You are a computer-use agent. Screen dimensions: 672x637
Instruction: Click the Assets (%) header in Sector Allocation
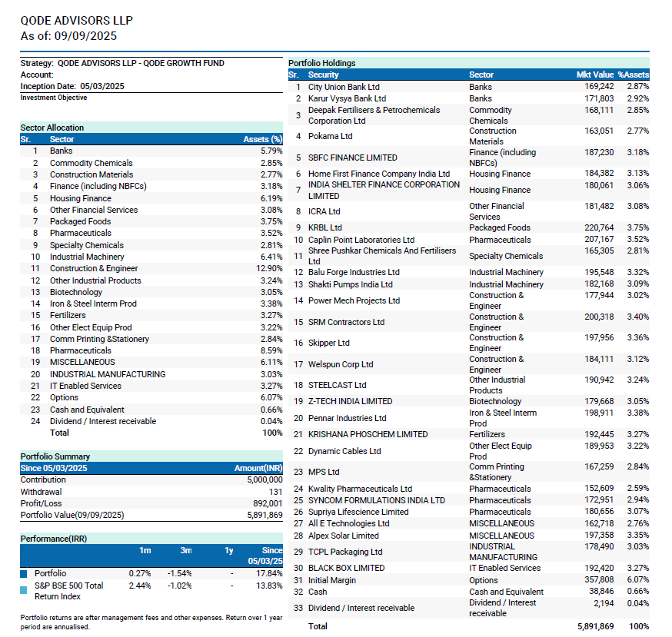[x=262, y=139]
